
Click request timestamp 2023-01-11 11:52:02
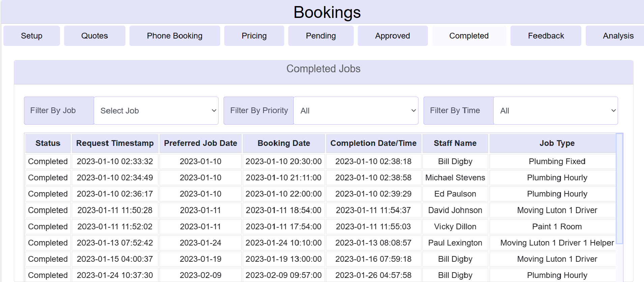point(115,227)
